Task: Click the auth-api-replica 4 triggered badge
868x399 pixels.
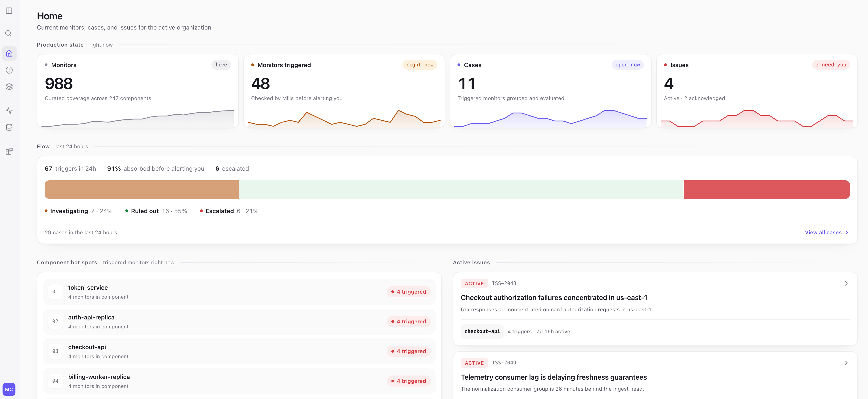Action: click(x=408, y=322)
